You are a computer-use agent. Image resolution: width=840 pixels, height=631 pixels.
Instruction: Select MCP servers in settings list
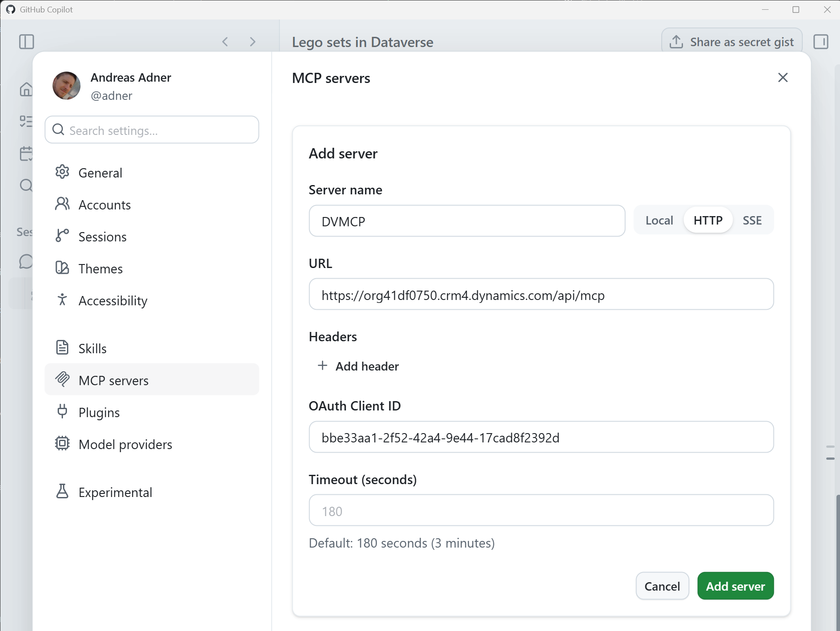[152, 380]
